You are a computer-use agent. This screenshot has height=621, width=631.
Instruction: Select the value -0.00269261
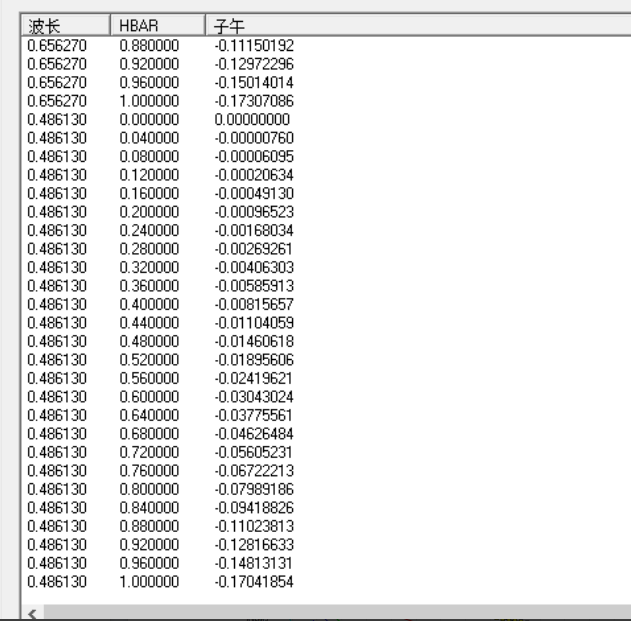pos(253,249)
